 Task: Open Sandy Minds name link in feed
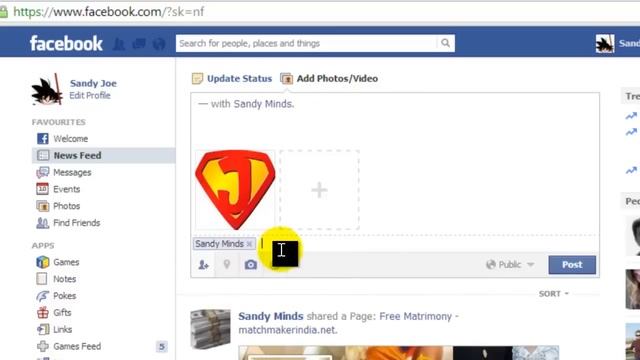271,316
